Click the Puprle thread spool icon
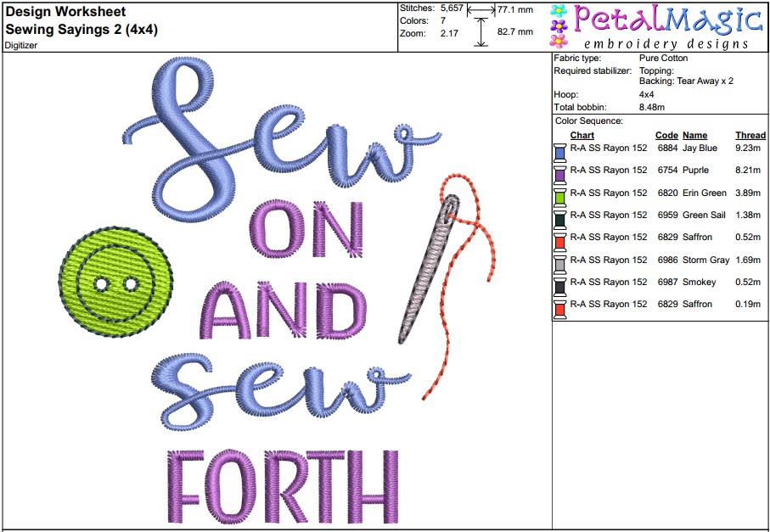 point(559,175)
